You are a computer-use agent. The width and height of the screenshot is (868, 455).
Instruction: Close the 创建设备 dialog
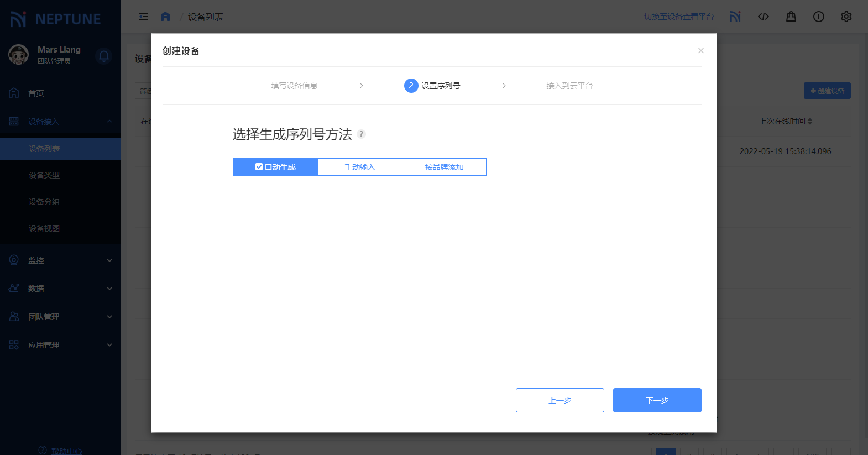pos(700,51)
